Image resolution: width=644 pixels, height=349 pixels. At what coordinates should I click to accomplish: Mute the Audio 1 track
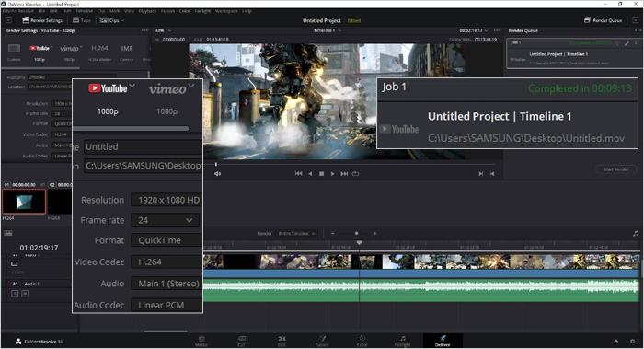tap(25, 294)
